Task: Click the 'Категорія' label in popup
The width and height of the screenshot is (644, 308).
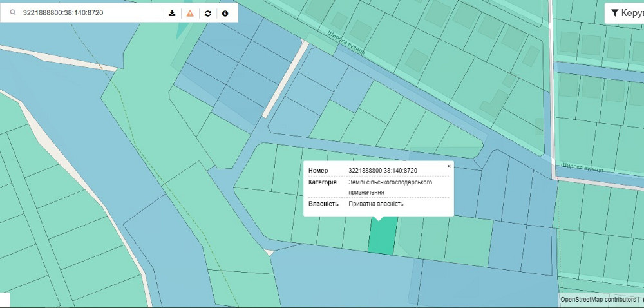Action: coord(322,182)
